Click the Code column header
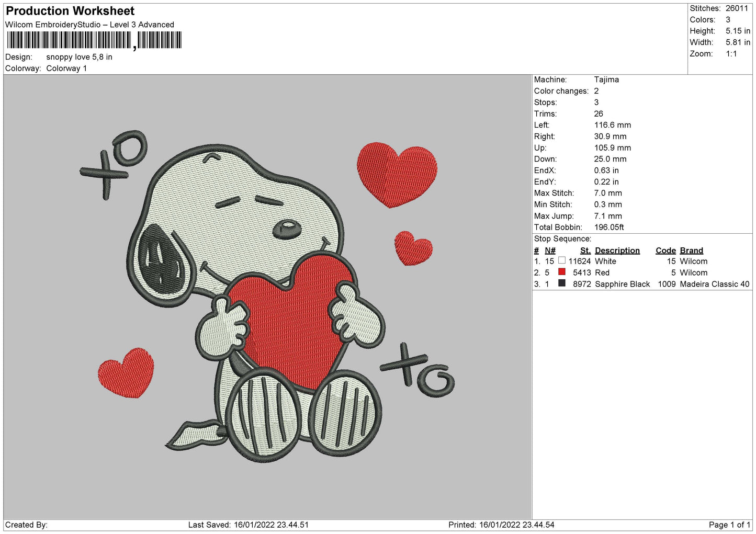Image resolution: width=756 pixels, height=534 pixels. click(x=665, y=251)
